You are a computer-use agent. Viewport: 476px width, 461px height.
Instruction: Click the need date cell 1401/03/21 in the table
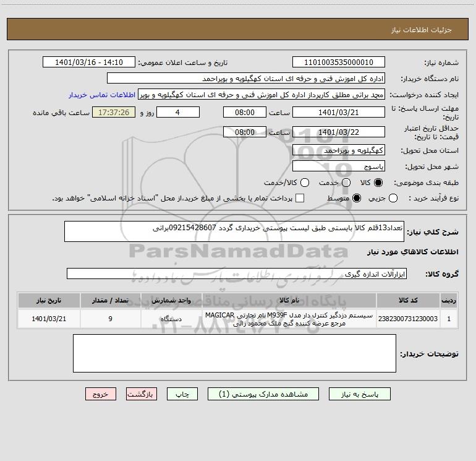click(49, 319)
